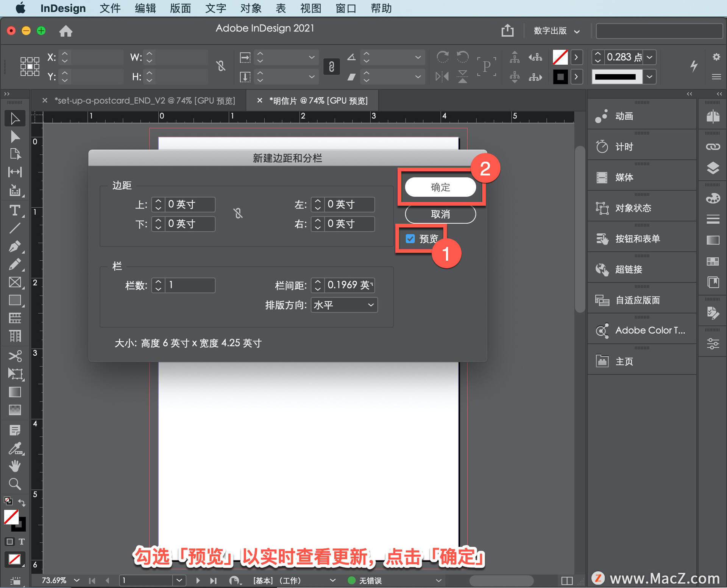Image resolution: width=727 pixels, height=588 pixels.
Task: Open the 数字出版 workspace dropdown
Action: 556,31
